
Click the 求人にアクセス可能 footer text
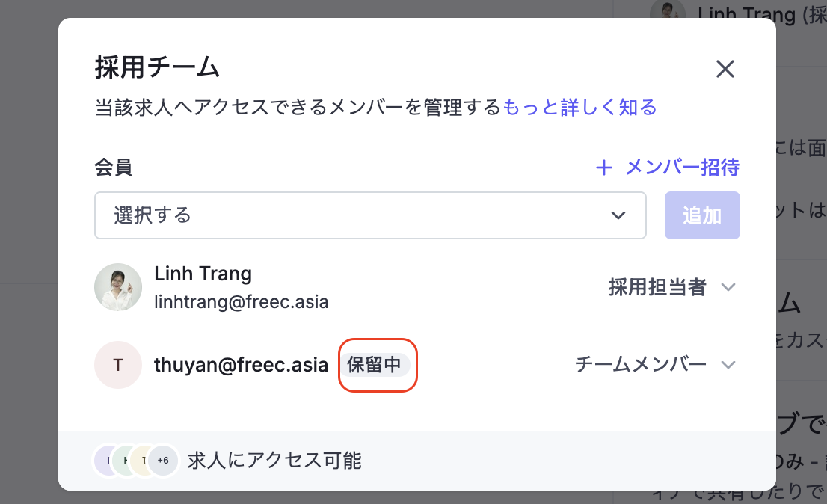274,460
